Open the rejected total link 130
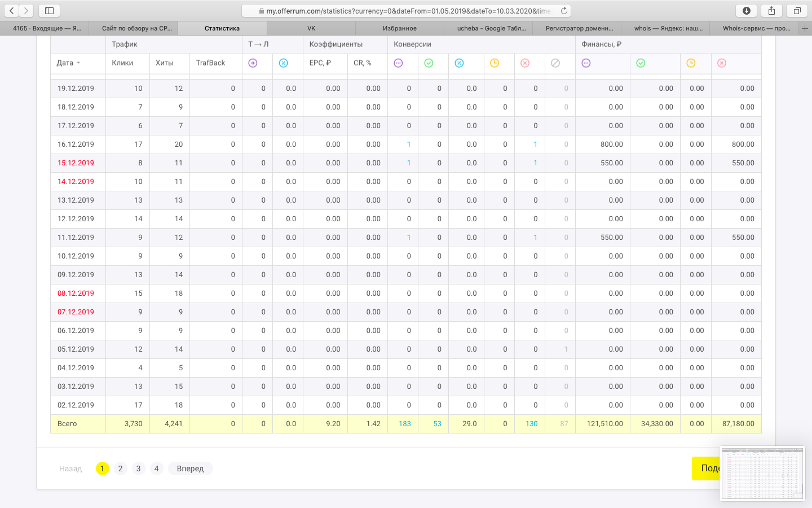This screenshot has height=508, width=812. coord(532,424)
